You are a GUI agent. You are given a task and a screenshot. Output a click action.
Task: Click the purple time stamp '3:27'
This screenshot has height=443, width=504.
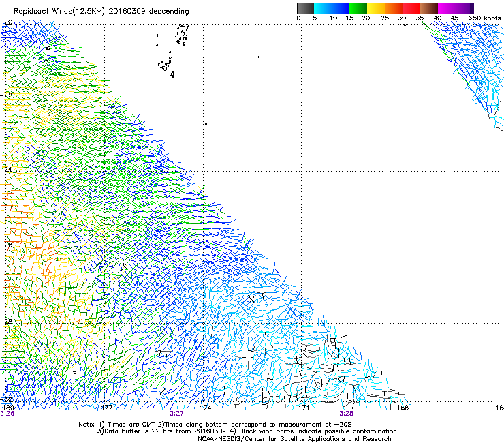coord(176,414)
